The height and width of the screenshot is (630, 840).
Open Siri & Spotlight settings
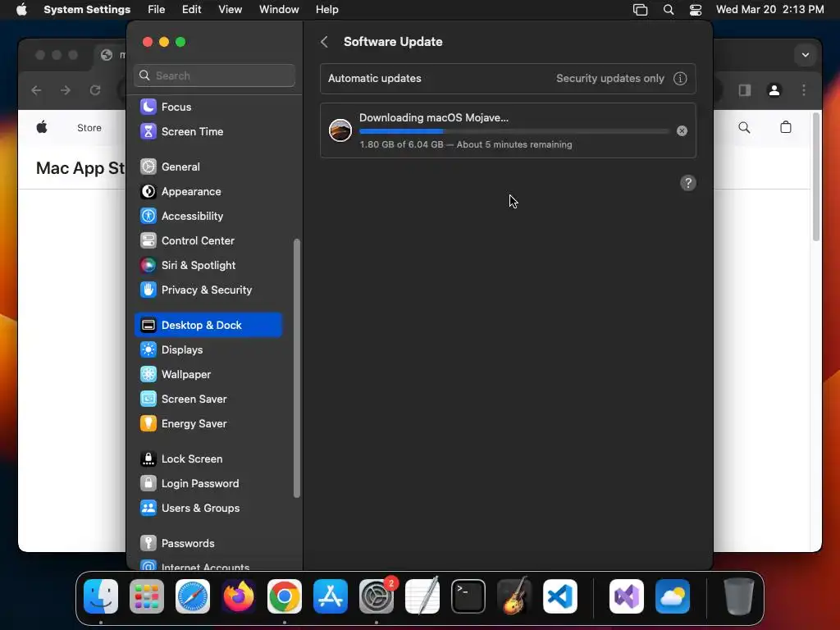(x=208, y=265)
